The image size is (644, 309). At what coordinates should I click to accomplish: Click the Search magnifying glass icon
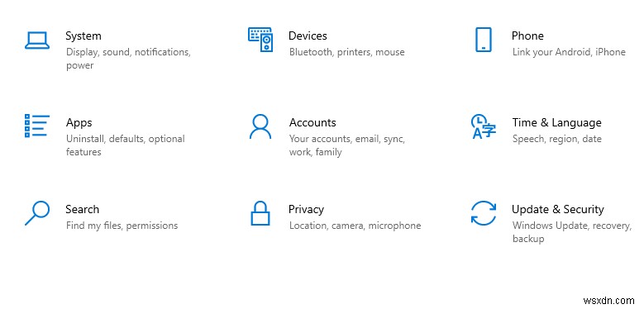click(x=37, y=213)
